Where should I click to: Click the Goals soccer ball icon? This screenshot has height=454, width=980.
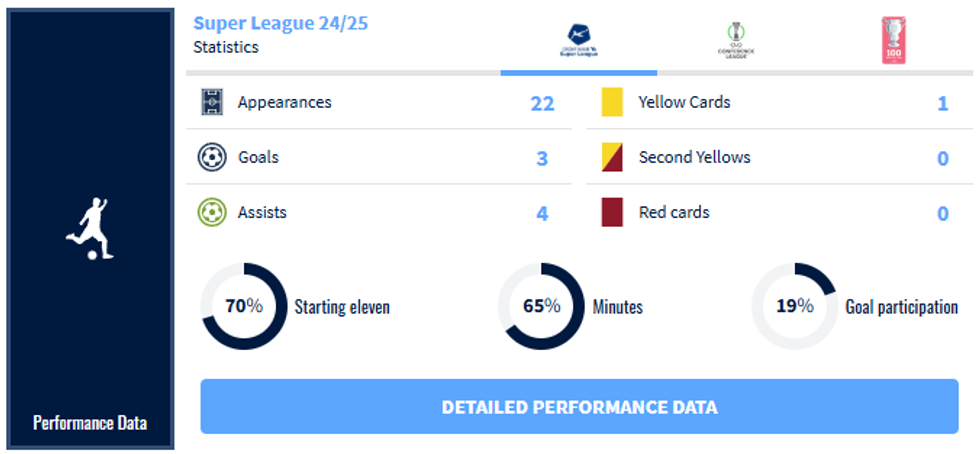click(211, 157)
